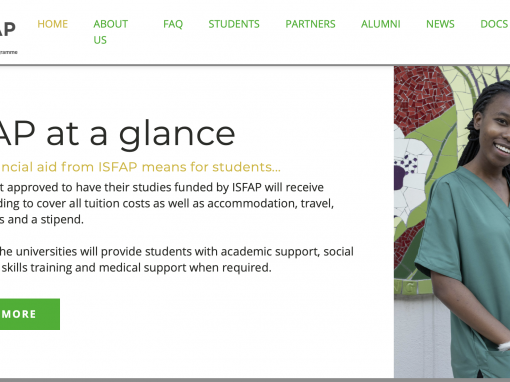
Task: Go to the HOME page link
Action: tap(53, 24)
